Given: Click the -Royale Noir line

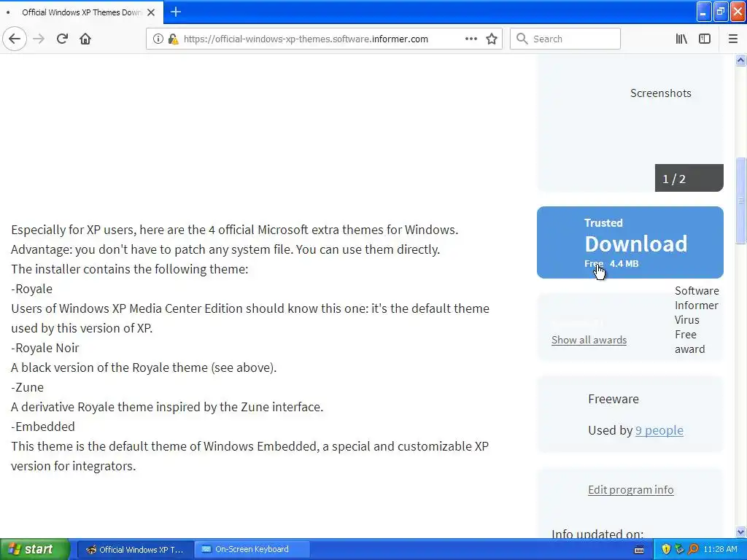Looking at the screenshot, I should point(45,348).
